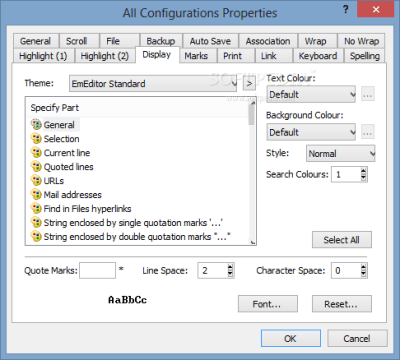
Task: Switch to the No Wrap tab
Action: (x=362, y=41)
